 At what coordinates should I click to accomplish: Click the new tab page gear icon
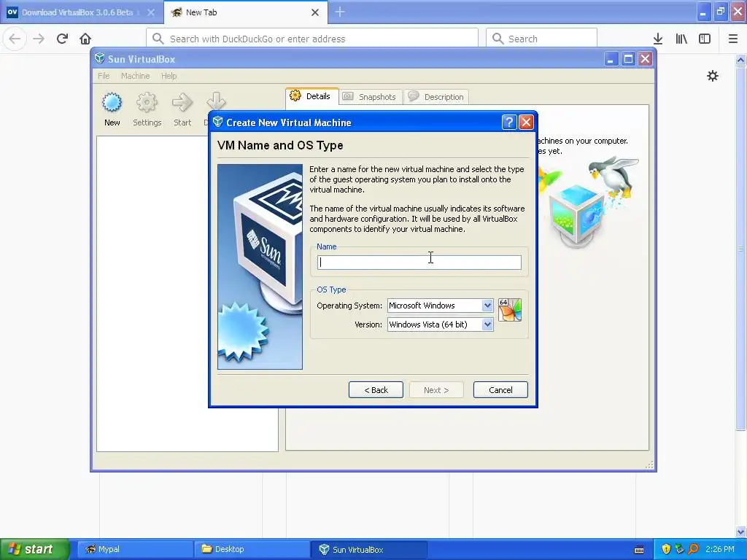(713, 76)
